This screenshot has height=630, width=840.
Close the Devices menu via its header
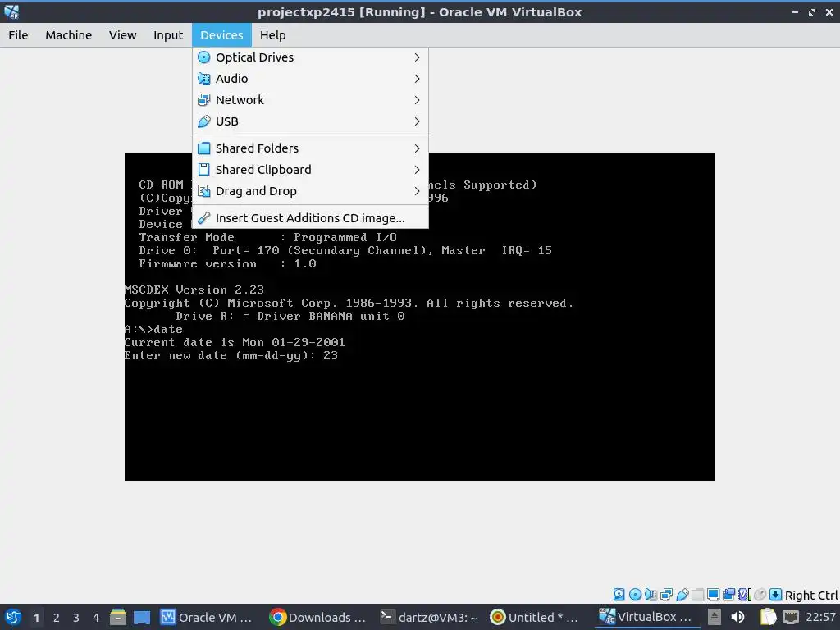click(x=221, y=34)
